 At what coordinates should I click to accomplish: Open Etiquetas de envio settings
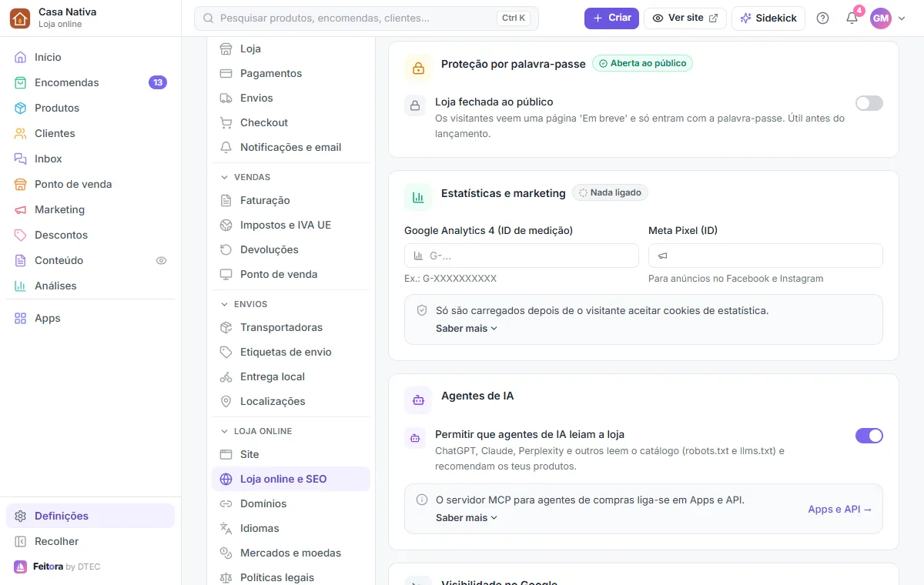click(291, 352)
